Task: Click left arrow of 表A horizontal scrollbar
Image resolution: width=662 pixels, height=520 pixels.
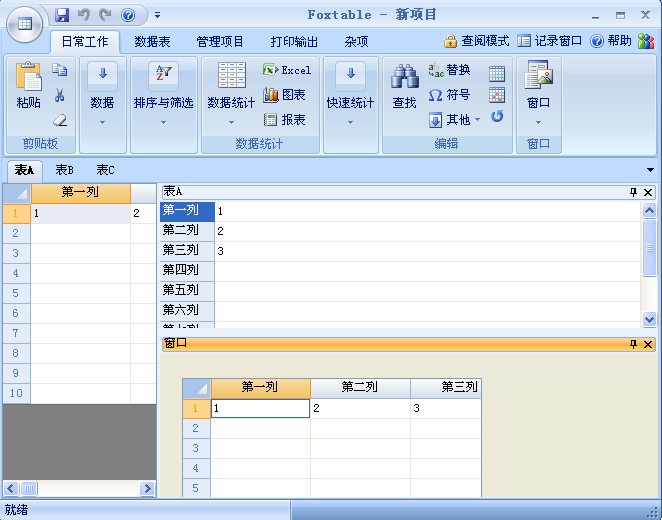Action: coord(11,489)
